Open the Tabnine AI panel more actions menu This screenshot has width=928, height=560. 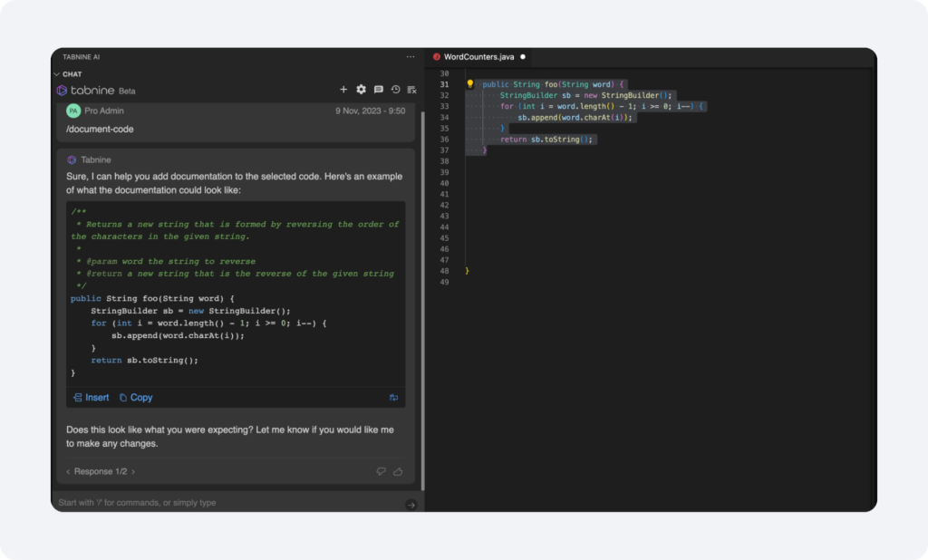click(411, 57)
